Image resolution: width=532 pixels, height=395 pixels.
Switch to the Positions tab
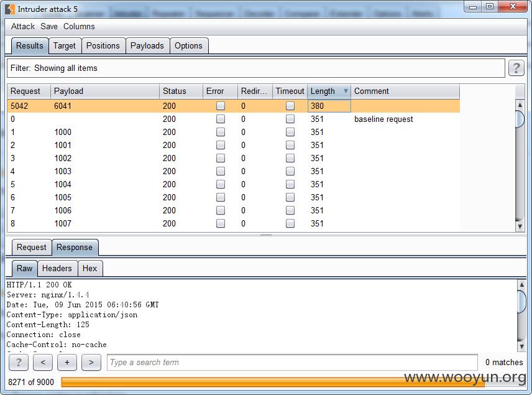coord(103,46)
